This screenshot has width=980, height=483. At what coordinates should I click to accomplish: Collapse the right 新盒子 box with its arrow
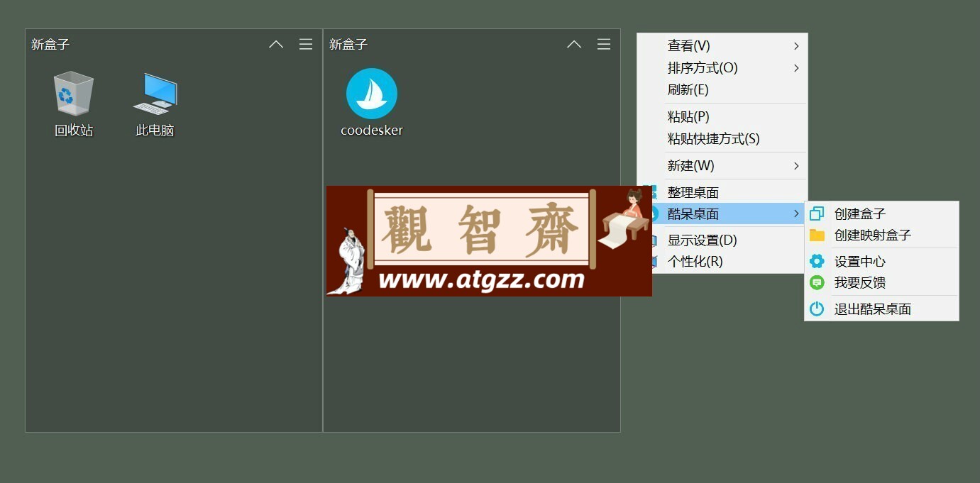click(574, 44)
